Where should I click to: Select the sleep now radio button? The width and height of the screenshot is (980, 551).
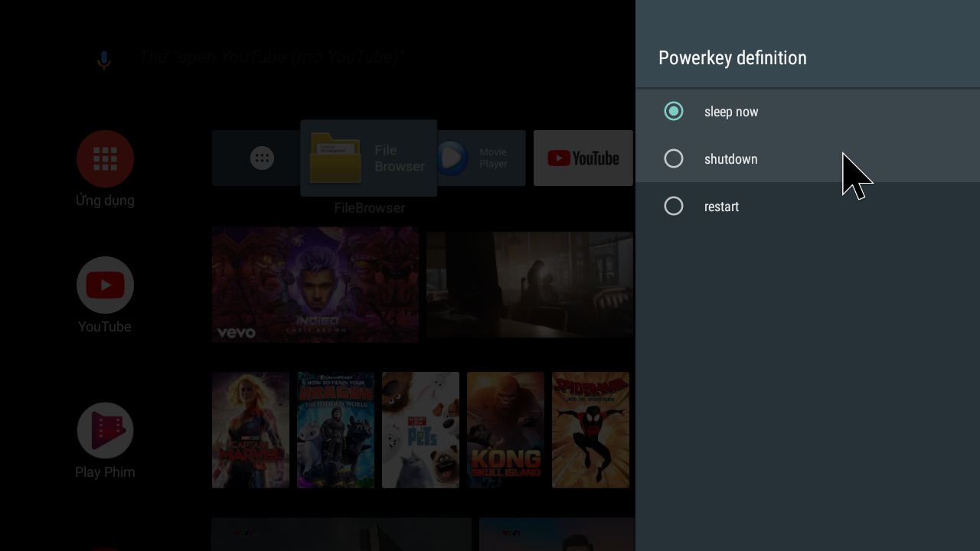674,112
